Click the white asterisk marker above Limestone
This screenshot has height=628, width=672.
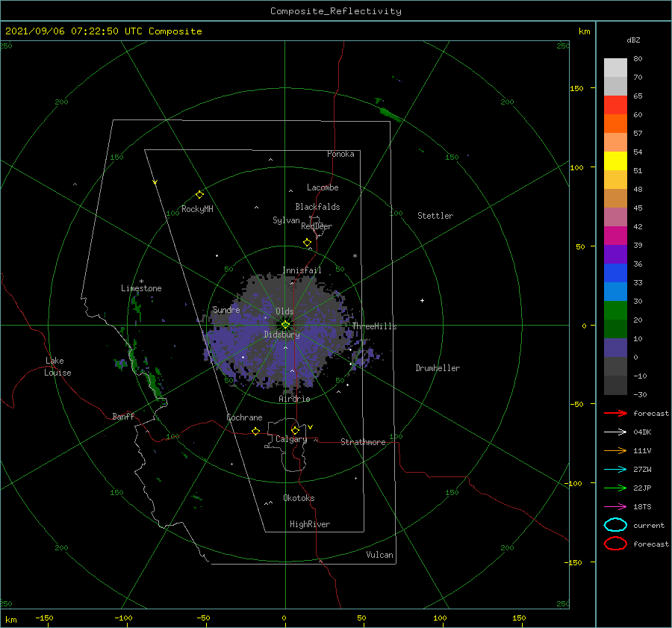(141, 282)
